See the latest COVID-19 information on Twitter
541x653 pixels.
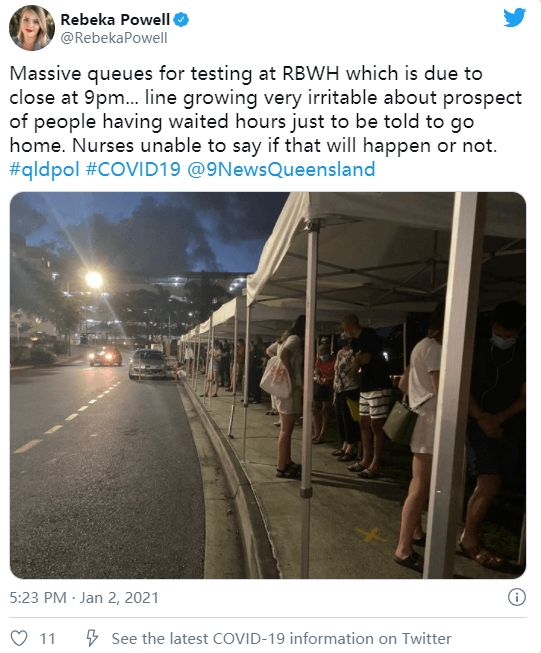click(x=281, y=638)
